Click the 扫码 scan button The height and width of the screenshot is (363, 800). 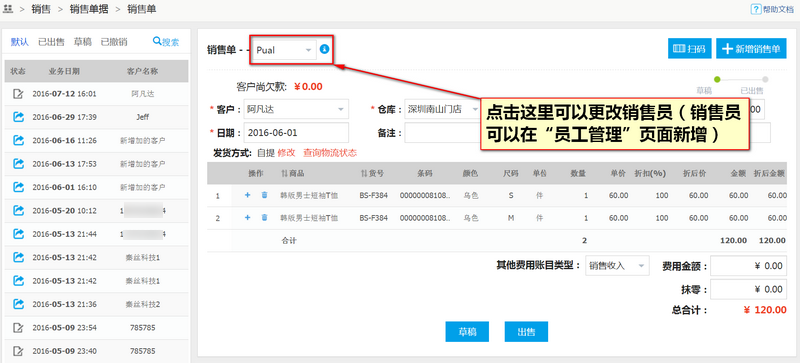[x=690, y=49]
